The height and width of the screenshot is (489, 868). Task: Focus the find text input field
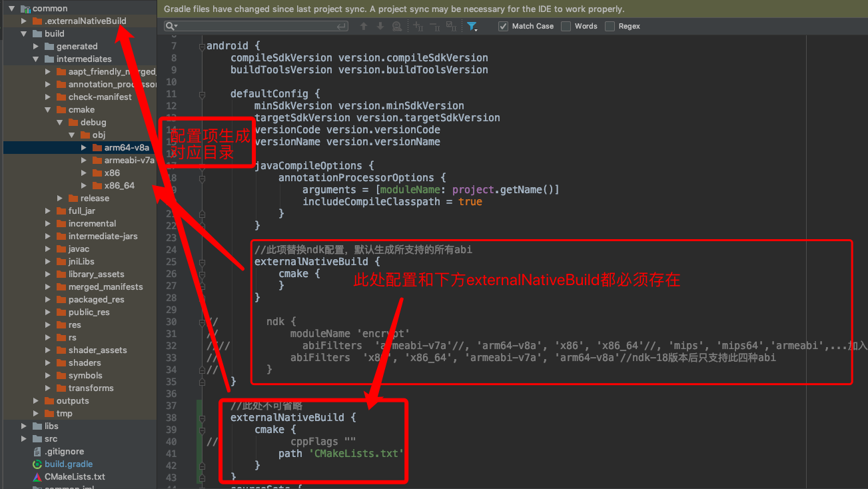[256, 26]
